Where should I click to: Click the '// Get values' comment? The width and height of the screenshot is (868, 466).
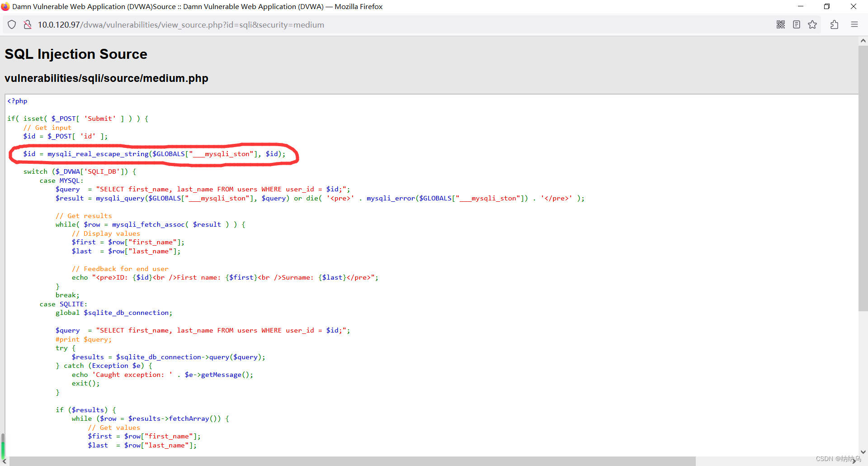click(x=114, y=428)
